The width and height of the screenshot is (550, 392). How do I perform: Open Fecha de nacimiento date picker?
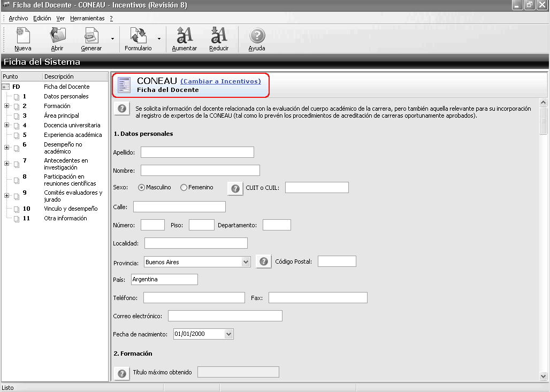229,334
